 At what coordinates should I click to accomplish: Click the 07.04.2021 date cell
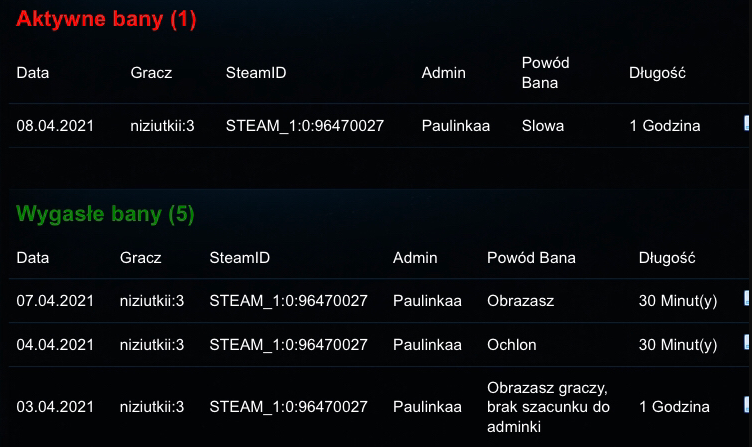(x=55, y=300)
